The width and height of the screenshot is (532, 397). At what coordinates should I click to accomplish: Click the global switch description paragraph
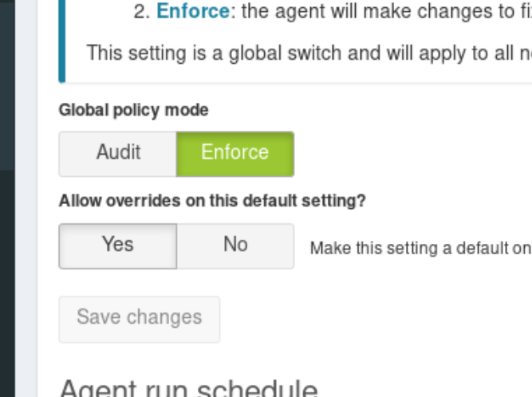(309, 53)
